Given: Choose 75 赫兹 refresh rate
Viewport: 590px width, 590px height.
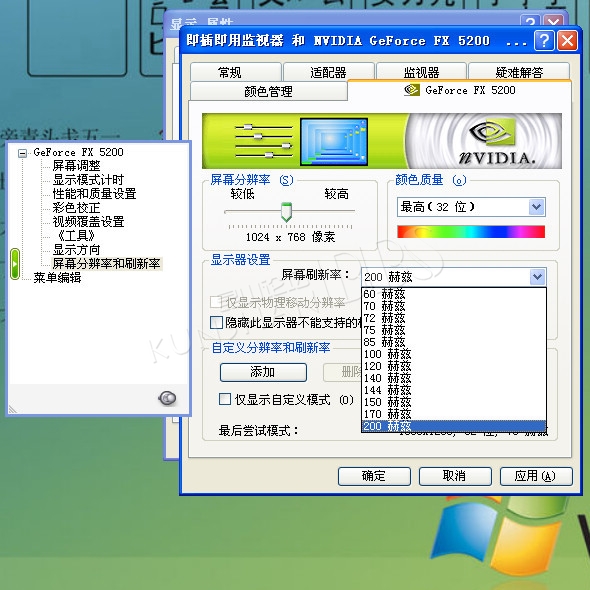Looking at the screenshot, I should [453, 330].
